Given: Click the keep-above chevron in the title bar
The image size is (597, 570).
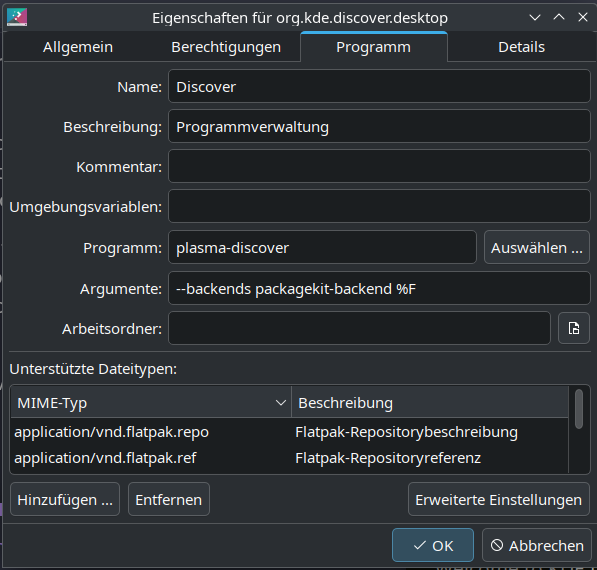Looking at the screenshot, I should click(559, 17).
